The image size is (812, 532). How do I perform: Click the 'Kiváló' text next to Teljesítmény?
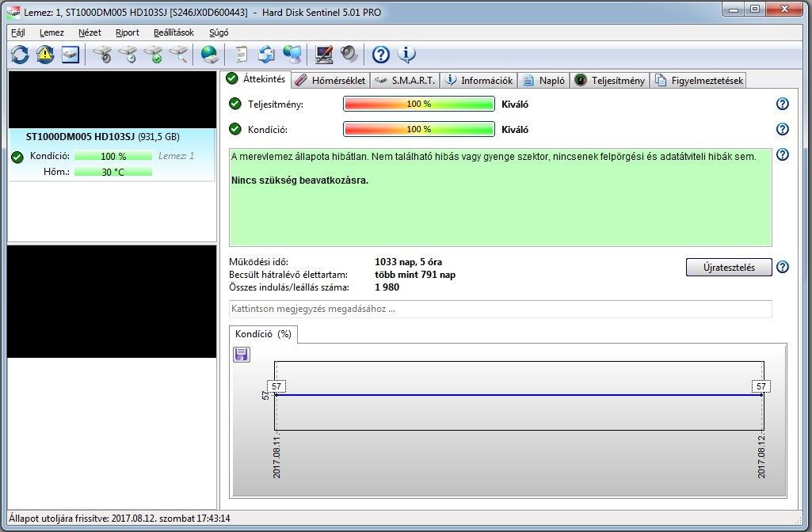(x=515, y=104)
